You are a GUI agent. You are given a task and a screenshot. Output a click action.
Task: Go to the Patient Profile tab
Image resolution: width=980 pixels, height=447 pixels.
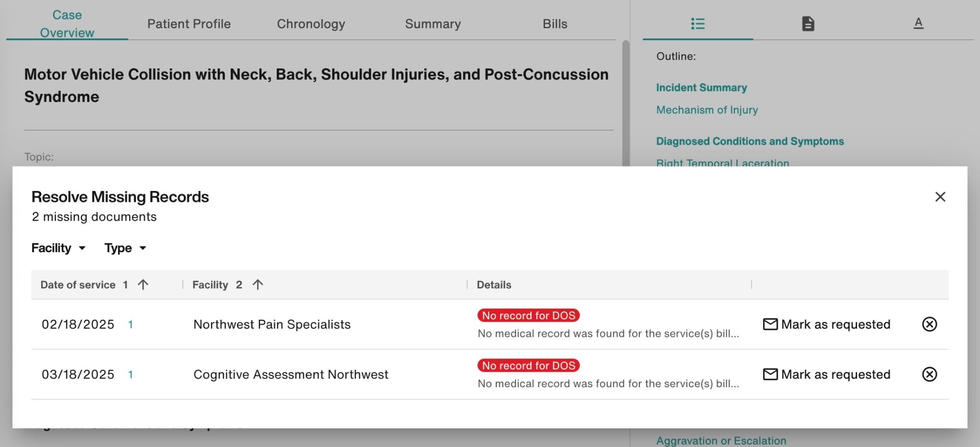click(189, 24)
